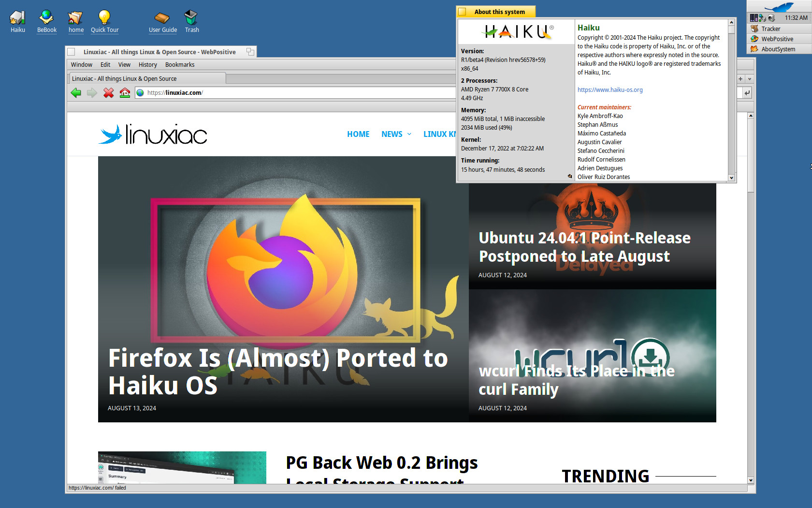
Task: Click zoom button on WebPositive title tab
Action: point(250,52)
